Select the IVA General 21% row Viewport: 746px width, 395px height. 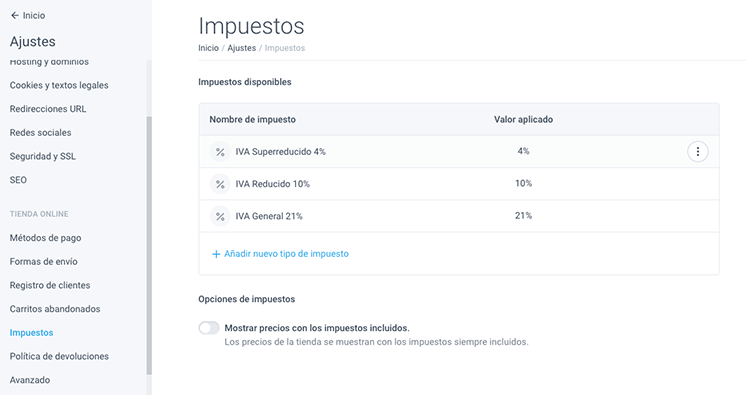tap(459, 216)
